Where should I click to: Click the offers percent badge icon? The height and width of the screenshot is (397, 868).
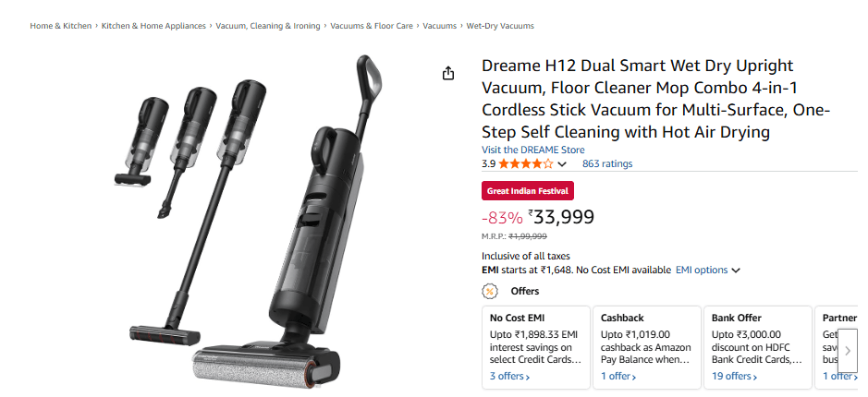490,292
